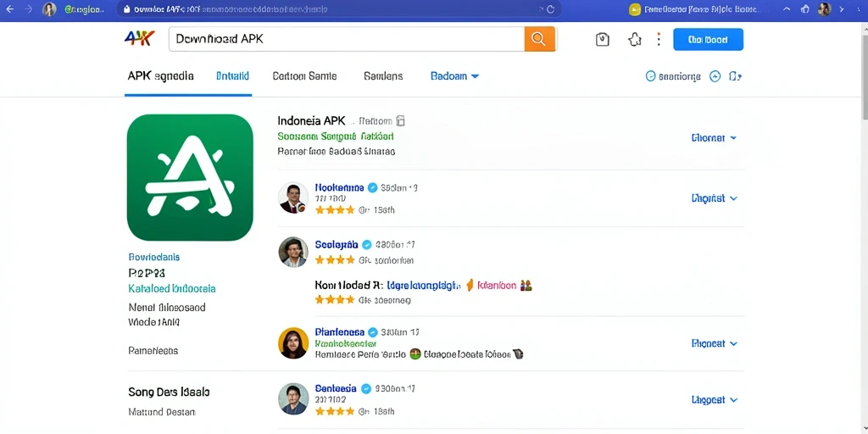Click the large green app store icon
Viewport: 868px width, 434px height.
(x=190, y=178)
